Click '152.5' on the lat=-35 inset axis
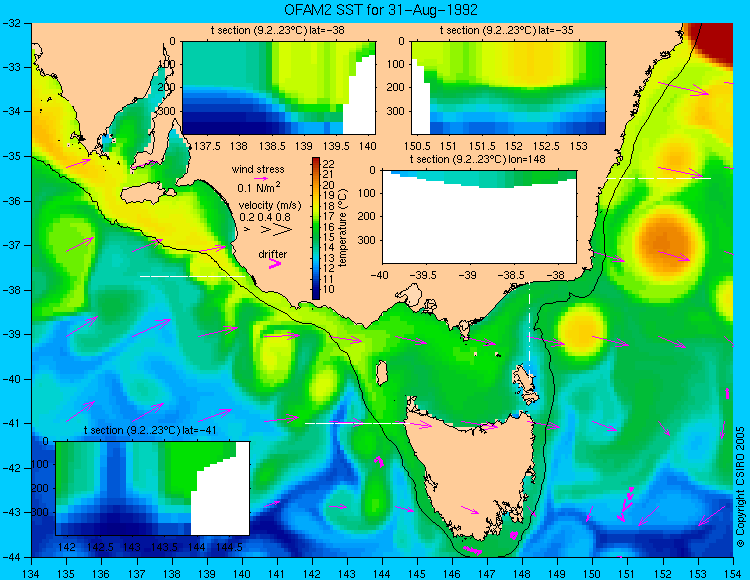 point(547,146)
